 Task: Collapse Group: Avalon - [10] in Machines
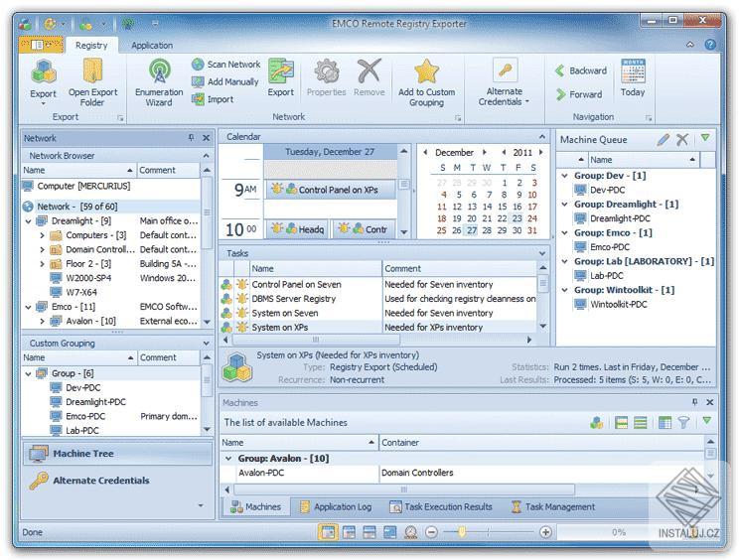tap(228, 459)
